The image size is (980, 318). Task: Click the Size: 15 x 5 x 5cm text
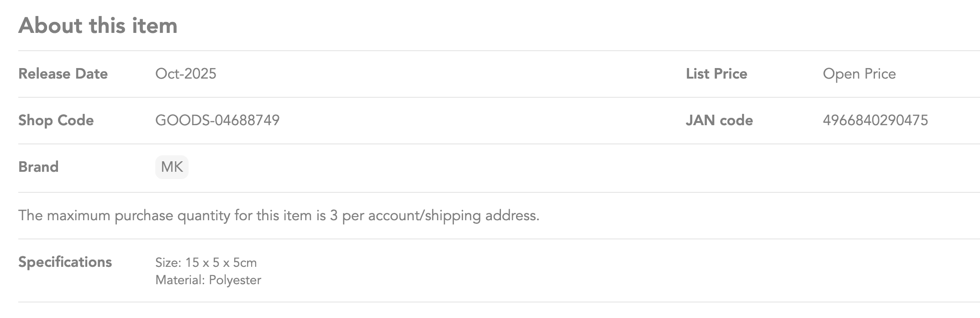(206, 263)
